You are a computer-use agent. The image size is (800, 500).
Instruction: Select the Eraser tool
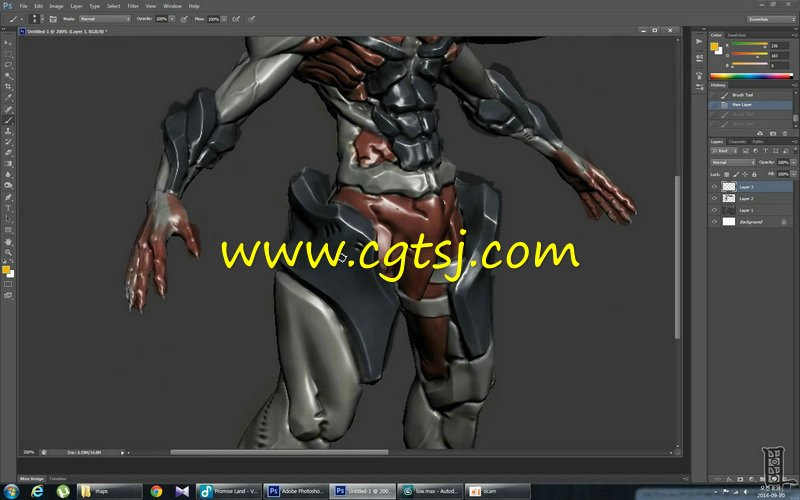tap(8, 153)
